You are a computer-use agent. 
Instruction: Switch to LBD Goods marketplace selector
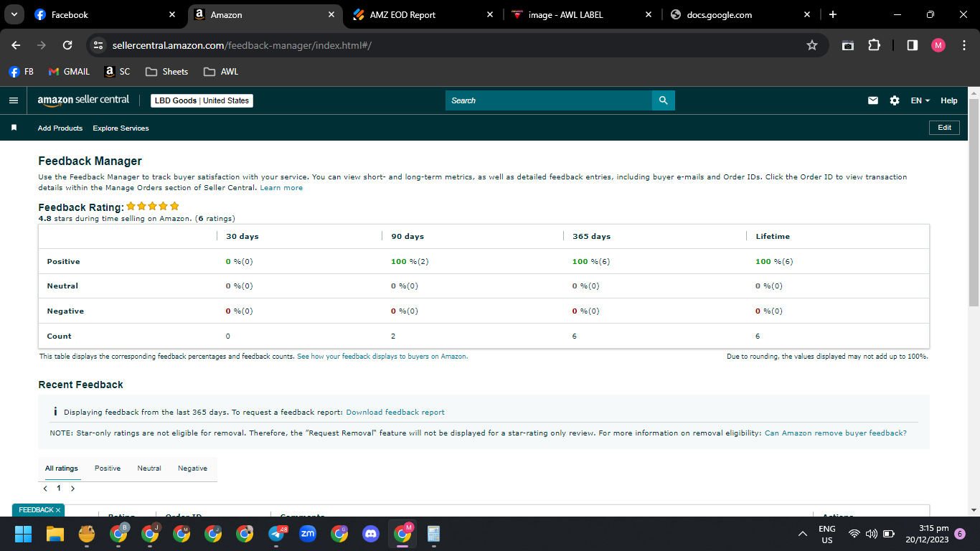(x=202, y=100)
